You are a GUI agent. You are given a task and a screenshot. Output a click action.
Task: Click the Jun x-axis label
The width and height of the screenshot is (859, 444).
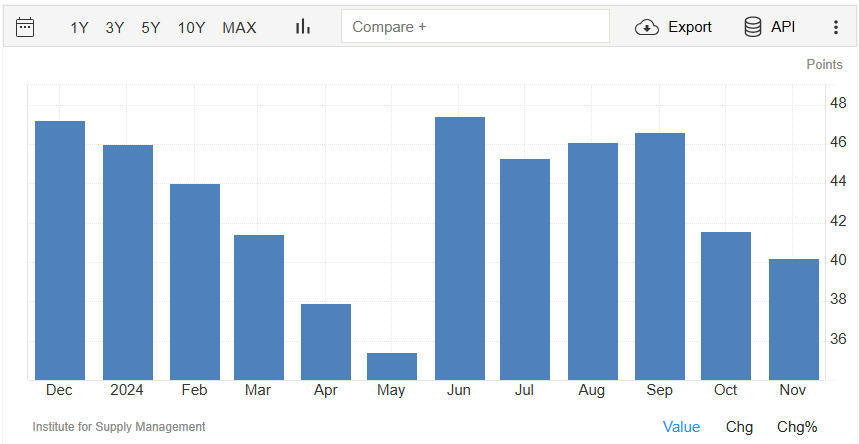(459, 390)
